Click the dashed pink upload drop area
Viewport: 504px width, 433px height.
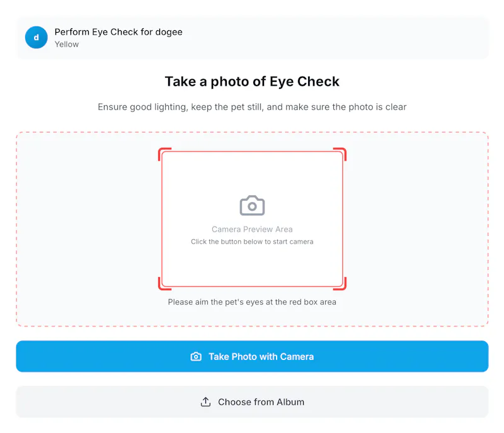coord(253,229)
